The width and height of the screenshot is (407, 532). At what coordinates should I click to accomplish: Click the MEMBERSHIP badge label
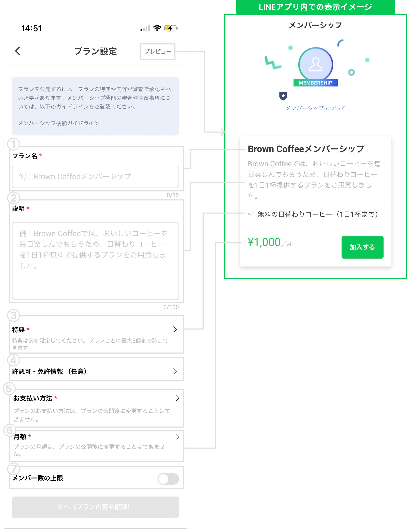(x=315, y=83)
